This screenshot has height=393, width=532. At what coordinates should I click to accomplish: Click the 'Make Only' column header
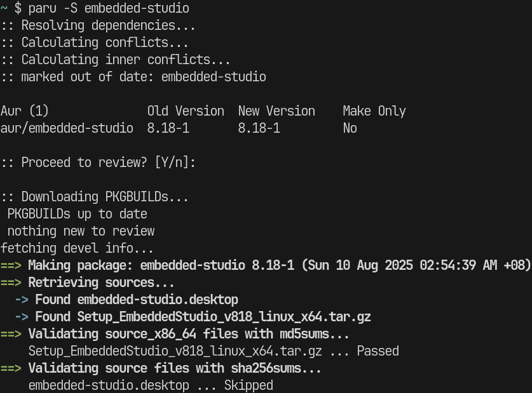click(374, 111)
